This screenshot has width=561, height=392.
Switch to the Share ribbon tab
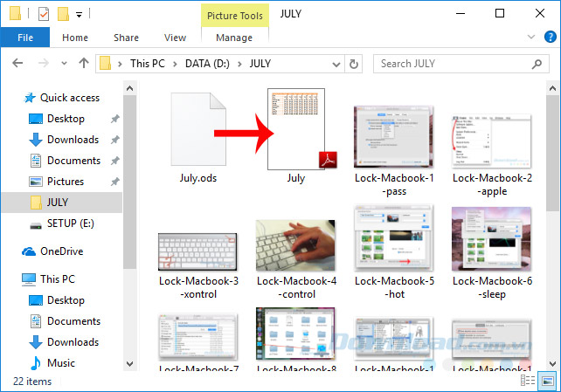pos(126,38)
